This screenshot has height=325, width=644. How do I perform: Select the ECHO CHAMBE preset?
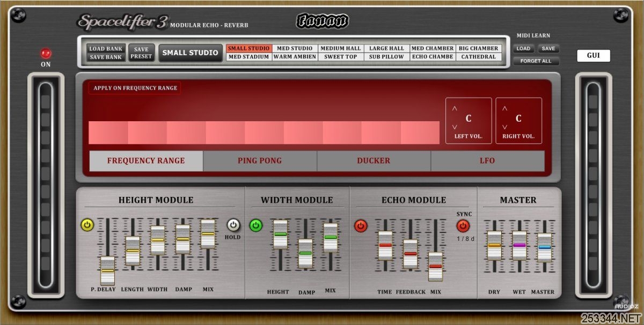coord(433,56)
